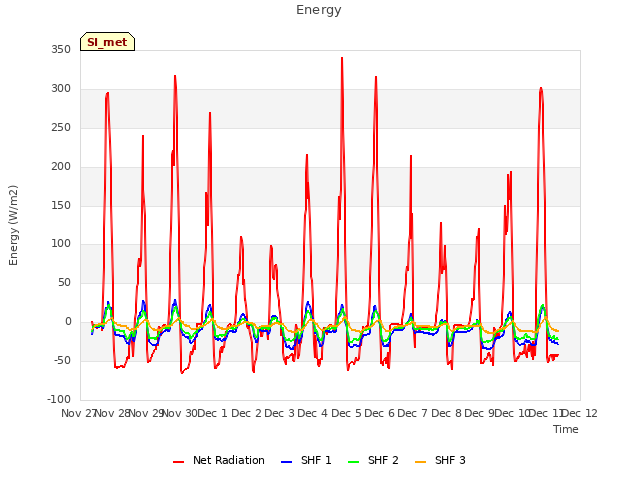Select the chart title Energy
The image size is (640, 480).
click(x=319, y=10)
